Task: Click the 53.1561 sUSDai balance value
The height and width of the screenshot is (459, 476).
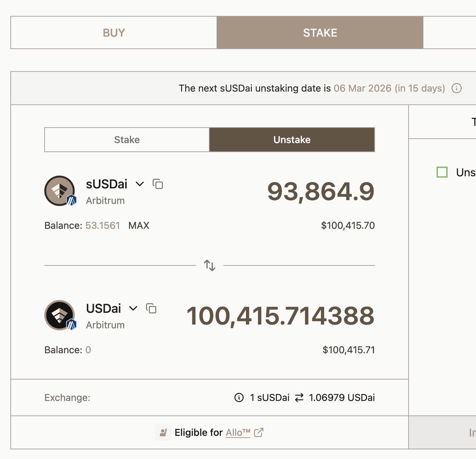Action: coord(103,226)
